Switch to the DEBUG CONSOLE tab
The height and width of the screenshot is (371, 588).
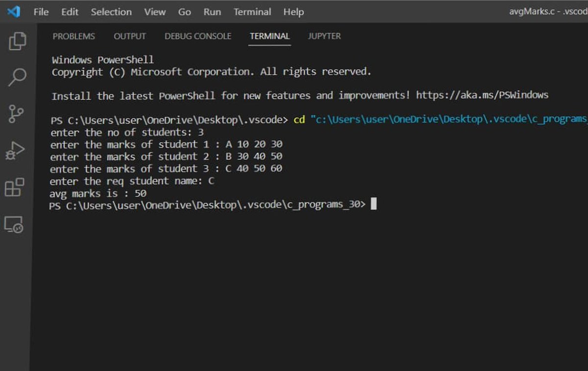[x=198, y=36]
